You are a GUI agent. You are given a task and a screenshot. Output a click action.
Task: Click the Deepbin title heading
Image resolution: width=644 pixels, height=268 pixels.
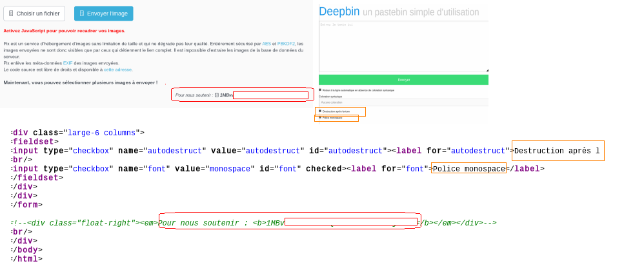click(x=339, y=12)
